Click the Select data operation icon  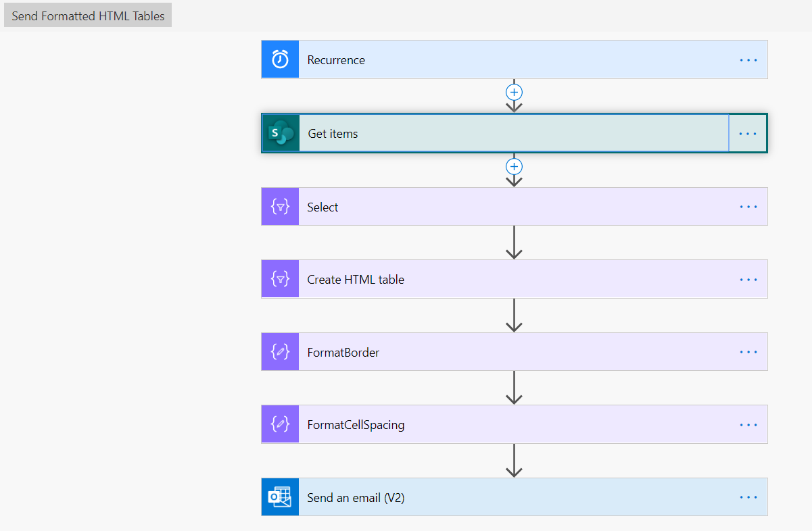coord(280,207)
